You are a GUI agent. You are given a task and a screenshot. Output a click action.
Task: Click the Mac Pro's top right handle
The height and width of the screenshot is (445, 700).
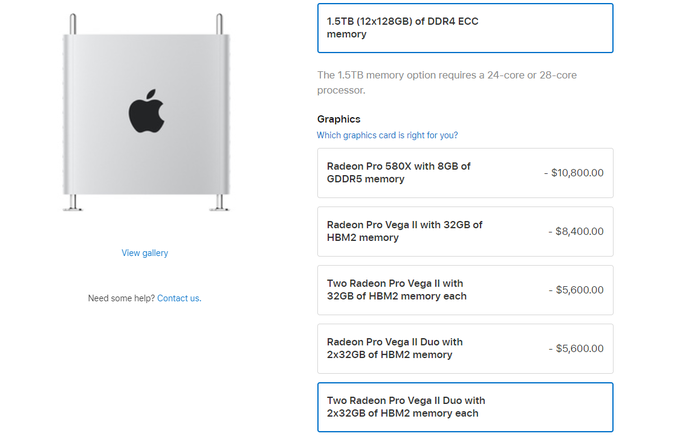pos(216,23)
